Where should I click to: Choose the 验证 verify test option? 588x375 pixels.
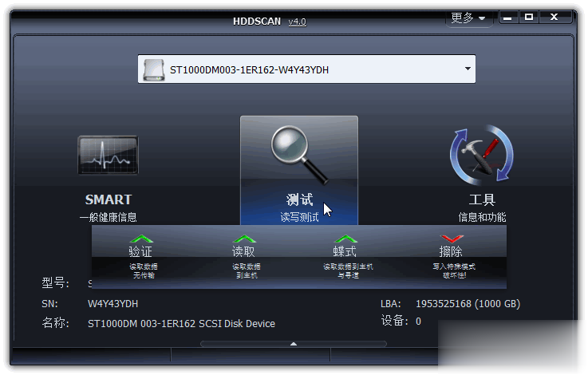click(x=142, y=257)
